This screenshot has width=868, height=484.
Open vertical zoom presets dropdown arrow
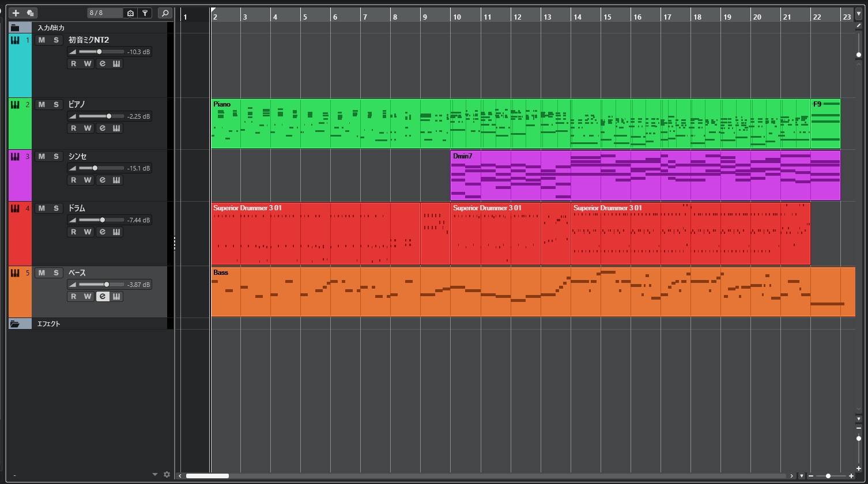coord(859,418)
